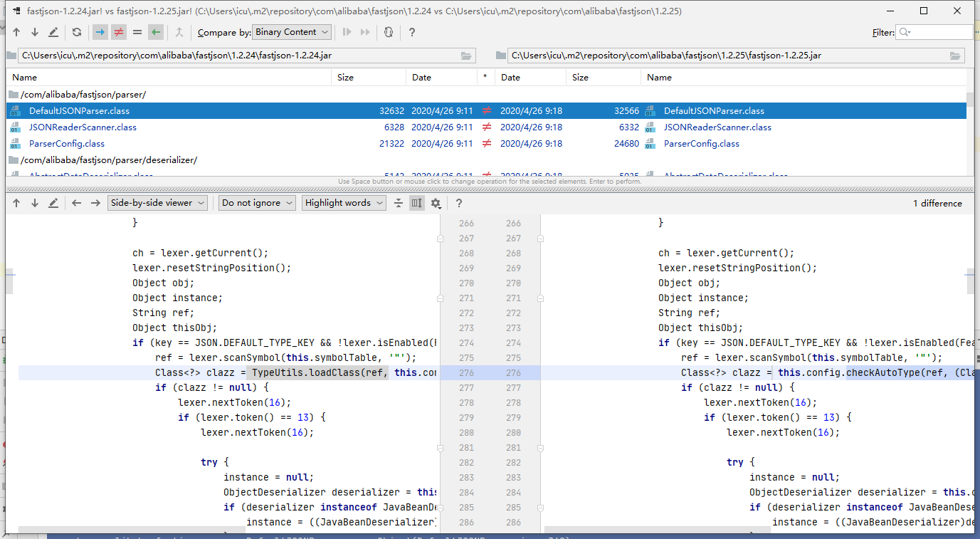Select the JSONReaderScanner.class row
The image size is (980, 539).
(x=486, y=127)
